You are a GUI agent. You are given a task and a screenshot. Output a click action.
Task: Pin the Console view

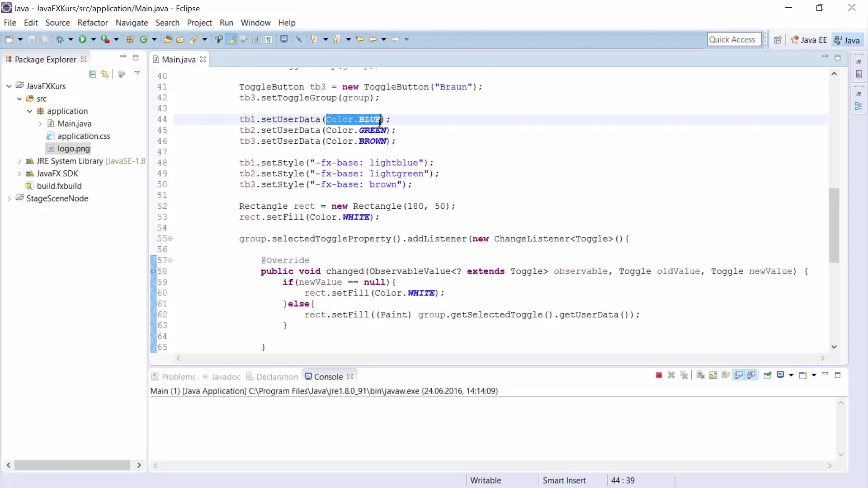click(x=767, y=375)
